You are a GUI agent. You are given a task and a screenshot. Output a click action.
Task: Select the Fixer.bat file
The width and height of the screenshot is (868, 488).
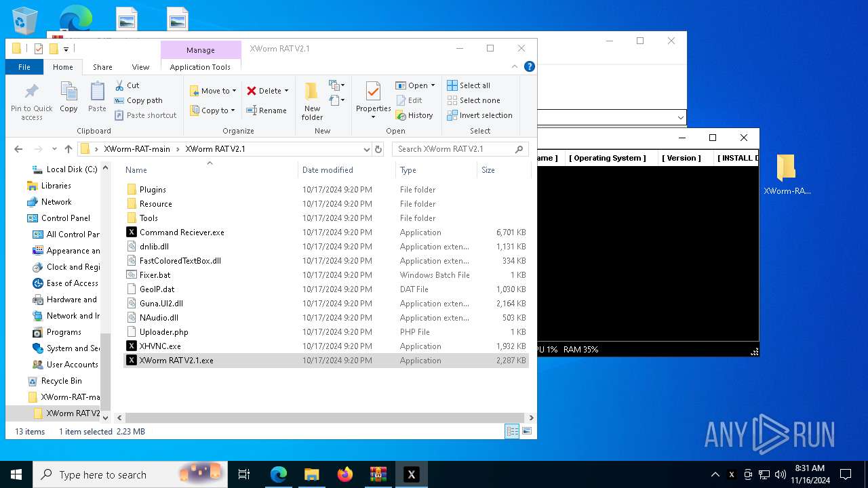[155, 275]
